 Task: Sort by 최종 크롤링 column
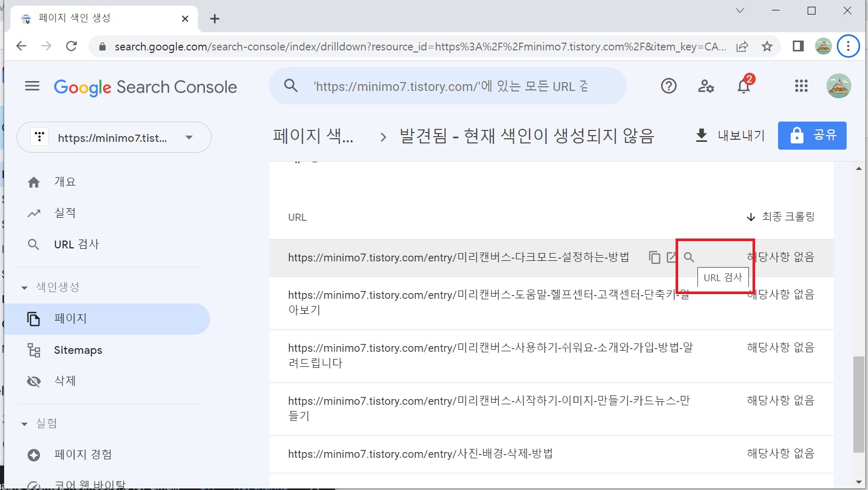coord(781,217)
